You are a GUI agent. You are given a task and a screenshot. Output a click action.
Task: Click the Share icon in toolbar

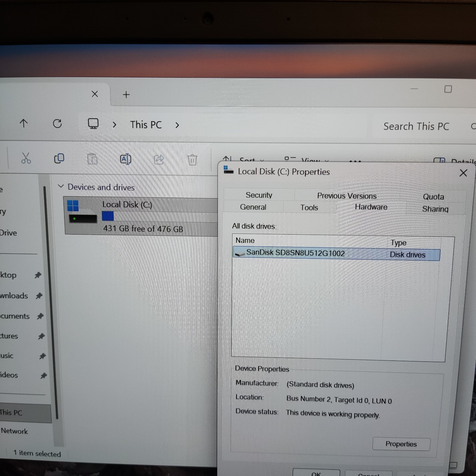coord(159,159)
